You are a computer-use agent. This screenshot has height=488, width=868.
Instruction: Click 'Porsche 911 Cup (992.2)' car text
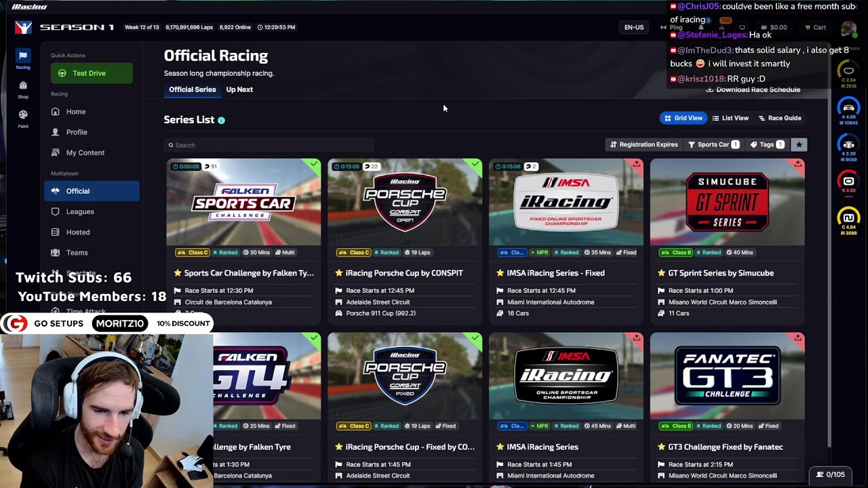click(380, 313)
